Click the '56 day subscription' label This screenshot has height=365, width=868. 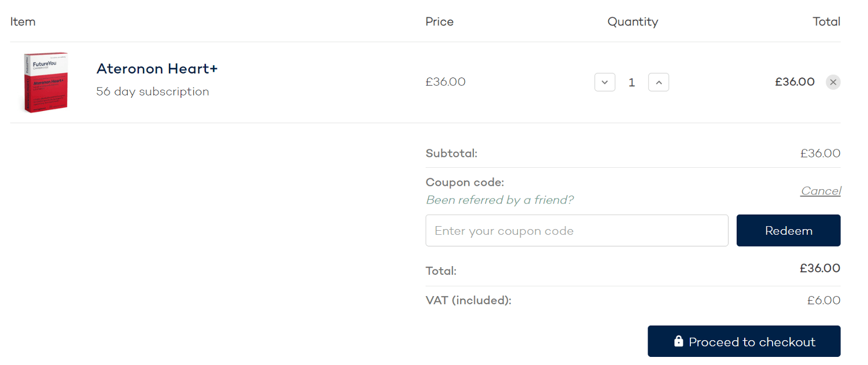pos(153,91)
